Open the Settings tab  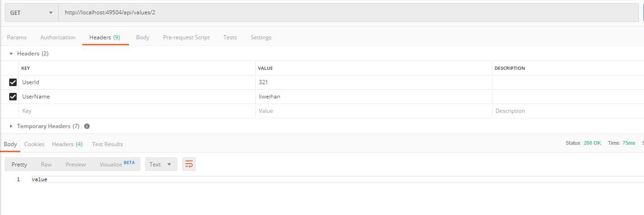pyautogui.click(x=261, y=37)
